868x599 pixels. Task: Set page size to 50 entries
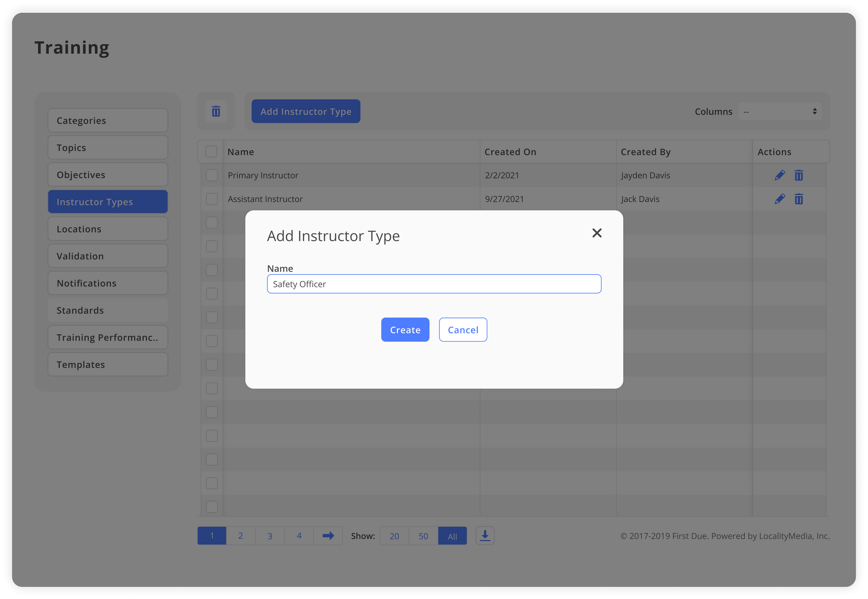pos(423,536)
